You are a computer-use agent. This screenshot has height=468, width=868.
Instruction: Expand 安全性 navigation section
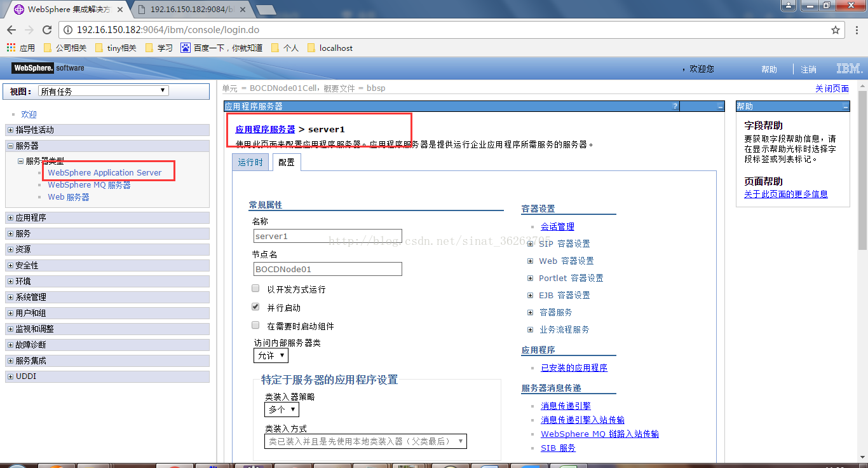pyautogui.click(x=10, y=265)
